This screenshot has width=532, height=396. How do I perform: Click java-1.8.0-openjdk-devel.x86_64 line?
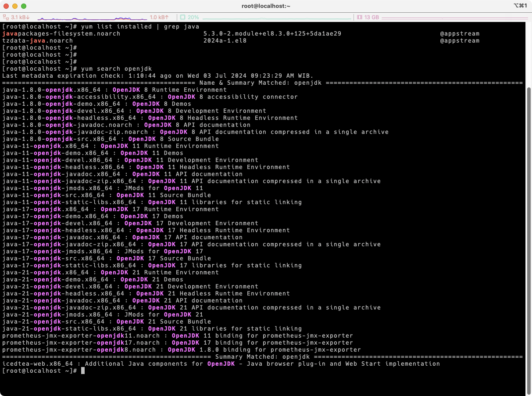pos(134,111)
